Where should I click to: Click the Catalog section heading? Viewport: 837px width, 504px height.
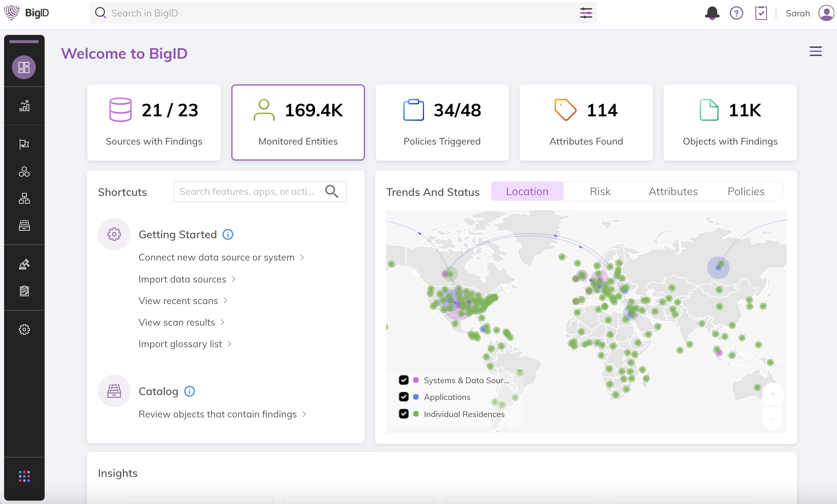coord(158,391)
